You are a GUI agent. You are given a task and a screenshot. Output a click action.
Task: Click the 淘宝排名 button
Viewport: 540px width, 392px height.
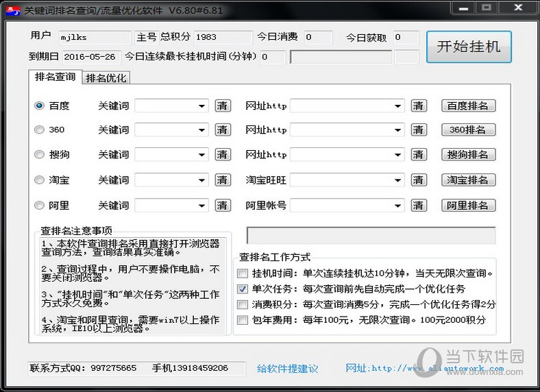(x=468, y=180)
